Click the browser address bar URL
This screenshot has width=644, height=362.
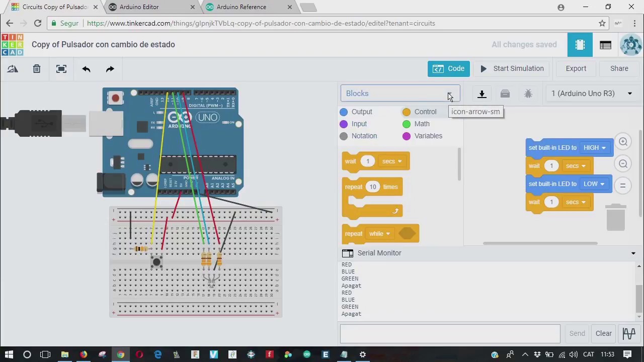coord(261,23)
